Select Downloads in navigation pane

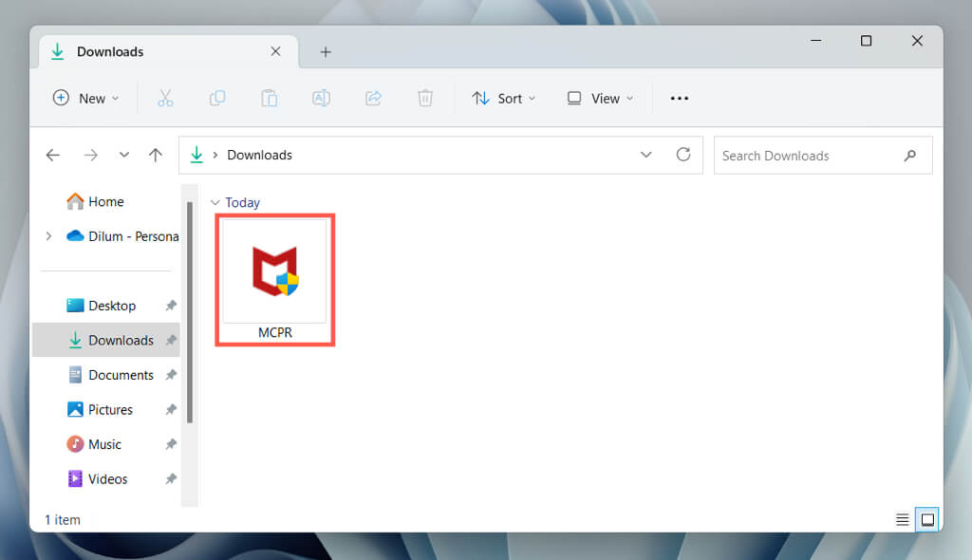[x=106, y=340]
